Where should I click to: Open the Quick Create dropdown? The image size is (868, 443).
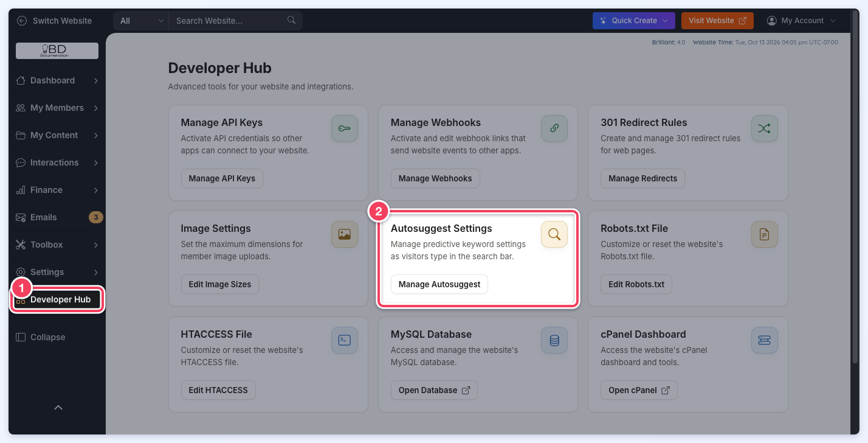[634, 21]
